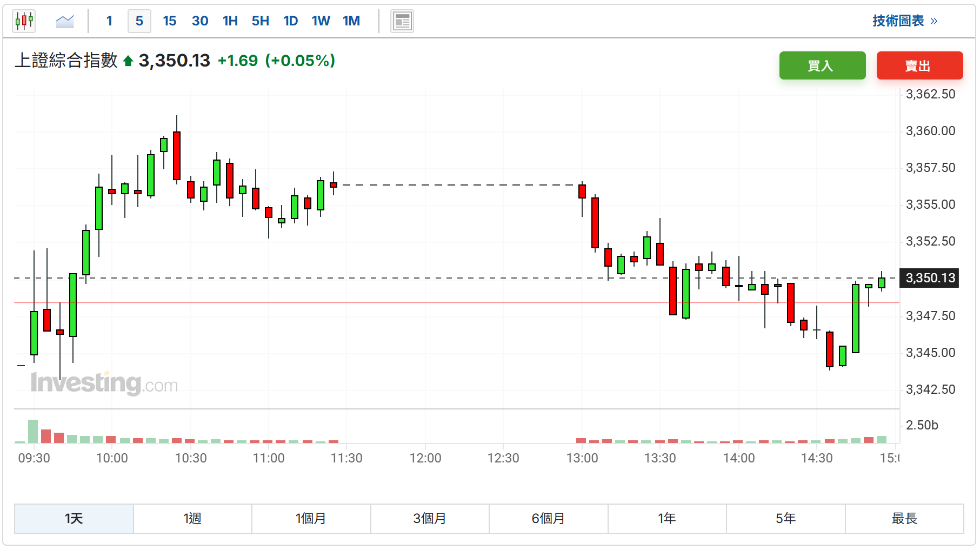The image size is (980, 549).
Task: Click the 12:30 time axis label
Action: point(503,458)
